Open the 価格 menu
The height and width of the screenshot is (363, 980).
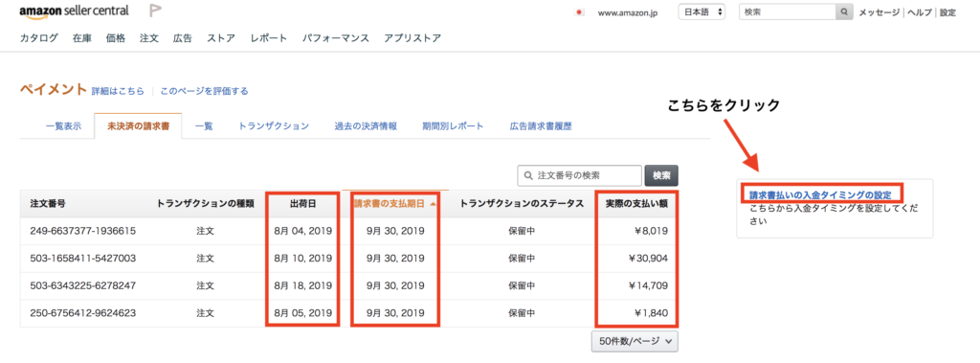click(x=116, y=38)
